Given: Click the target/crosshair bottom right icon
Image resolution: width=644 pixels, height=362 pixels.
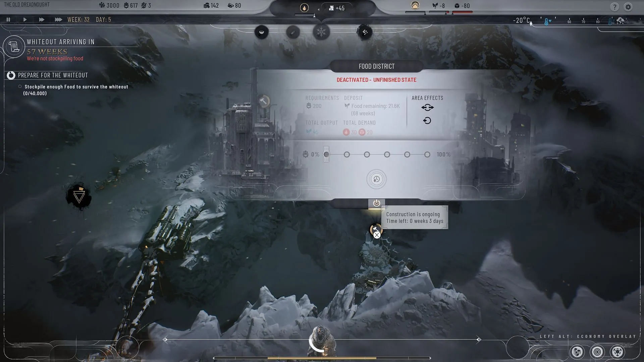Looking at the screenshot, I should click(598, 351).
